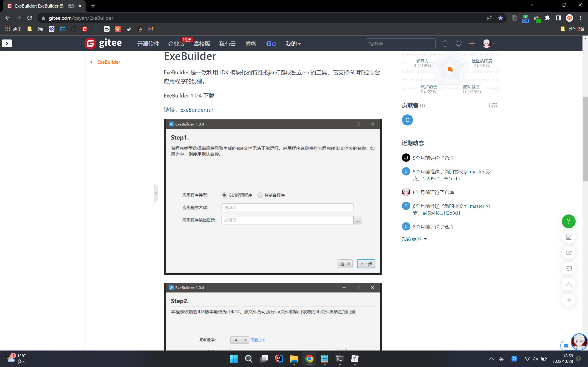Open the 博客 menu item
This screenshot has height=367, width=588.
[x=251, y=44]
